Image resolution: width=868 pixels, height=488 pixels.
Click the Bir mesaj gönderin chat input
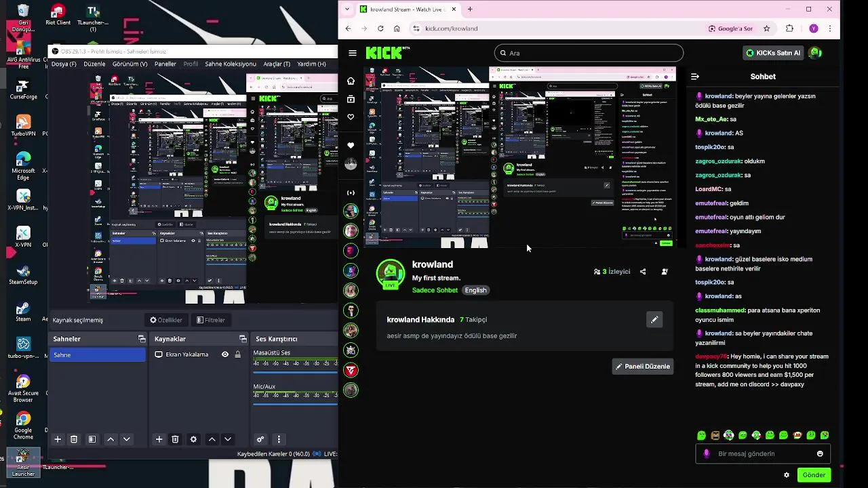click(x=763, y=454)
